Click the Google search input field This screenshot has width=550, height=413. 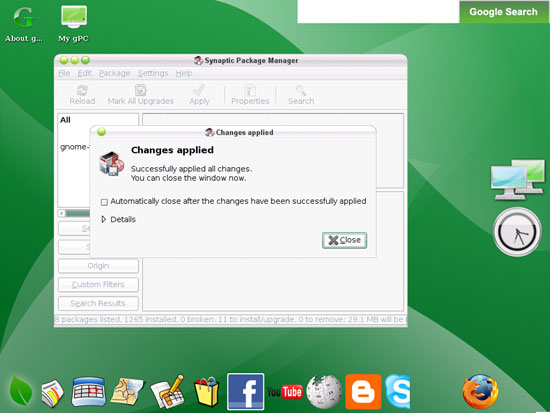pos(378,12)
